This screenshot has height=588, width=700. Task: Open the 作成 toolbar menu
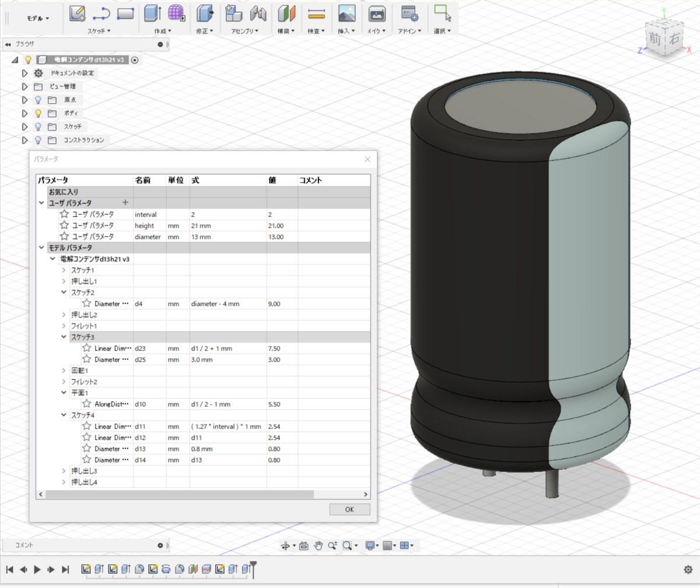[x=163, y=30]
